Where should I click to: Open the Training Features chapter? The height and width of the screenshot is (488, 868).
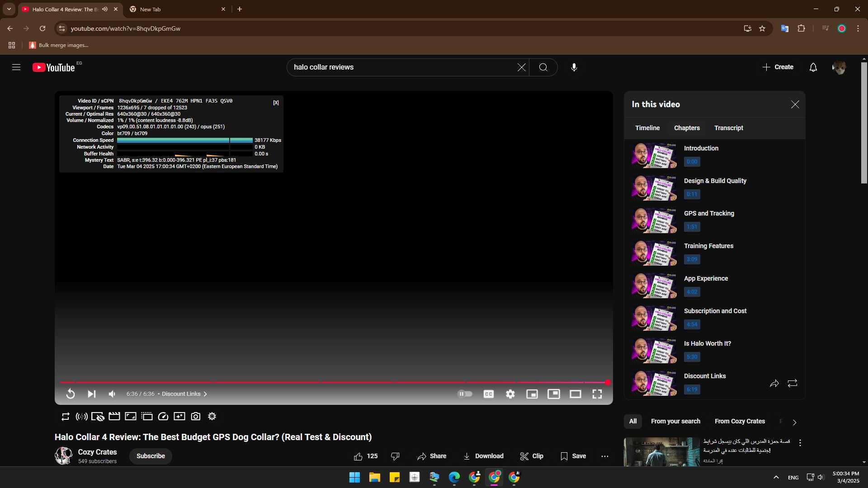point(714,253)
